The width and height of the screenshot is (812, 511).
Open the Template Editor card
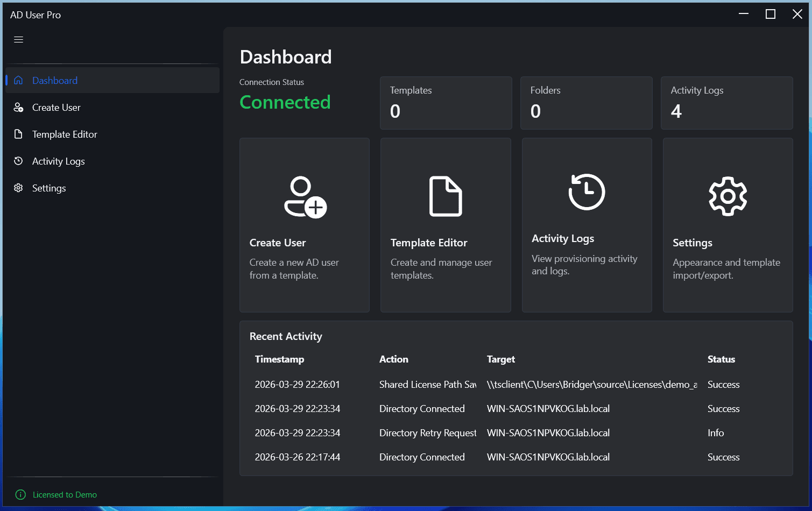tap(445, 225)
